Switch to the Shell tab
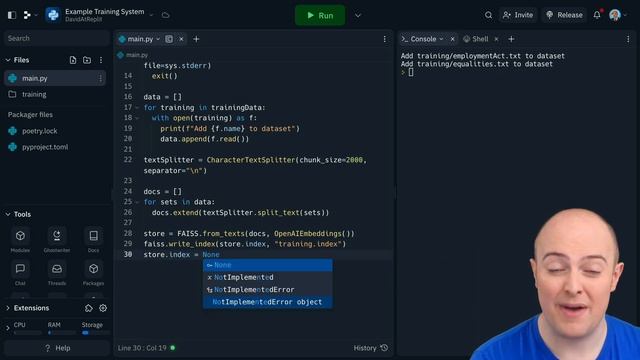The height and width of the screenshot is (360, 640). coord(476,39)
